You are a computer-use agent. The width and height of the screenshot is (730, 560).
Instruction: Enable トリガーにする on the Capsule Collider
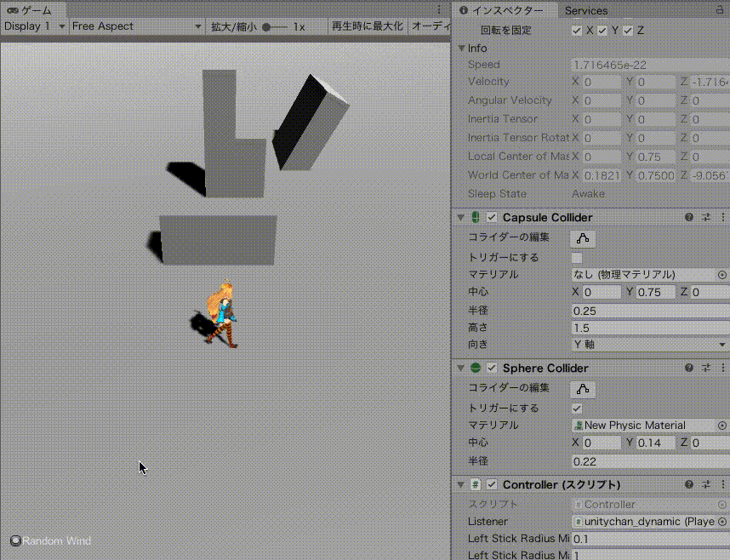[576, 257]
